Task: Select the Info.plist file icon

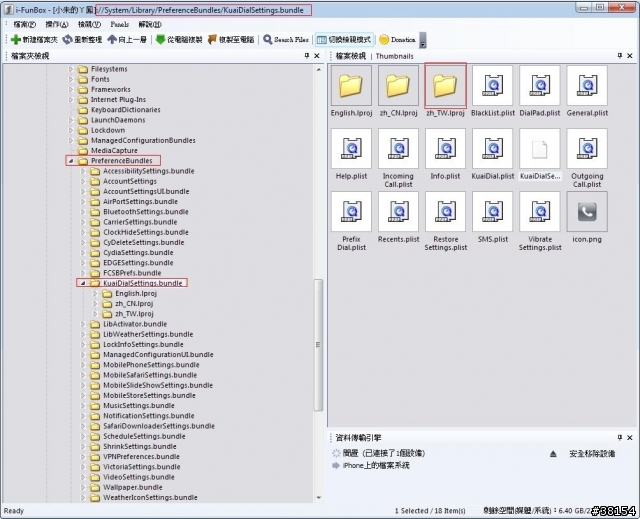Action: [445, 149]
